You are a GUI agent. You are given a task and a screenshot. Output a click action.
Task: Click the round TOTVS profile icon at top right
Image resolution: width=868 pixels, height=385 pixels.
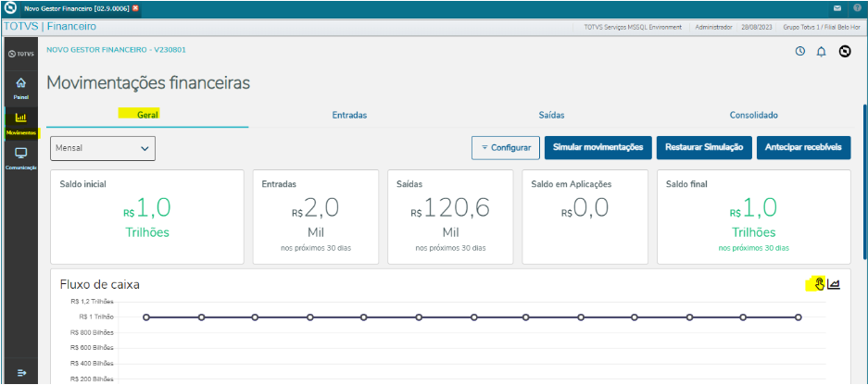pos(845,52)
